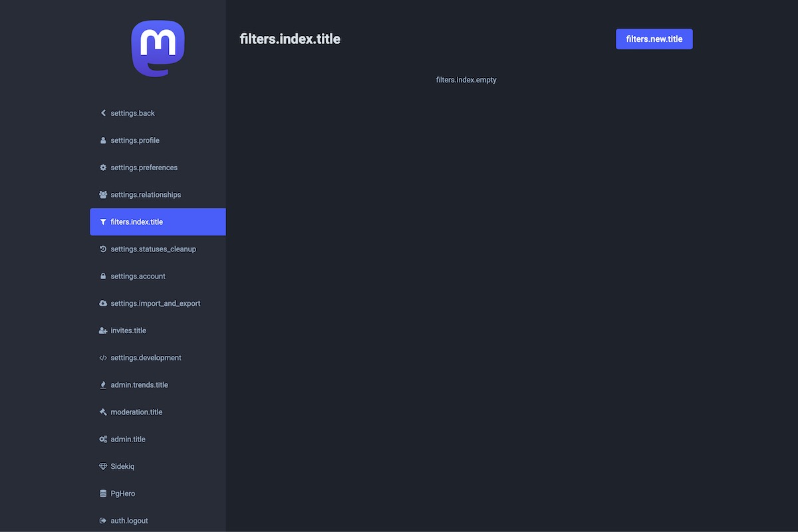Open the Sidekiq text link
This screenshot has height=532, width=798.
(122, 467)
